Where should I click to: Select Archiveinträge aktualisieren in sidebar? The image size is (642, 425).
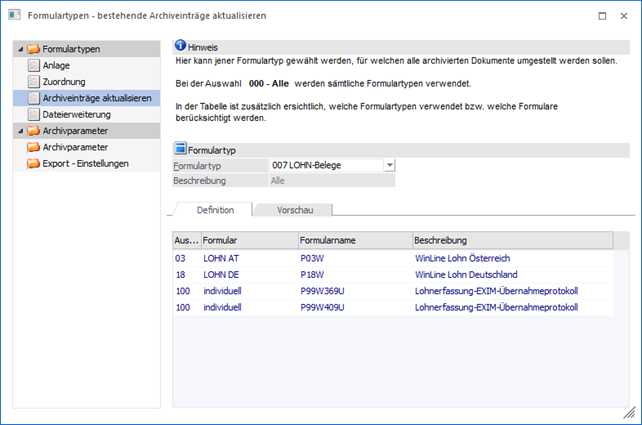[x=97, y=98]
